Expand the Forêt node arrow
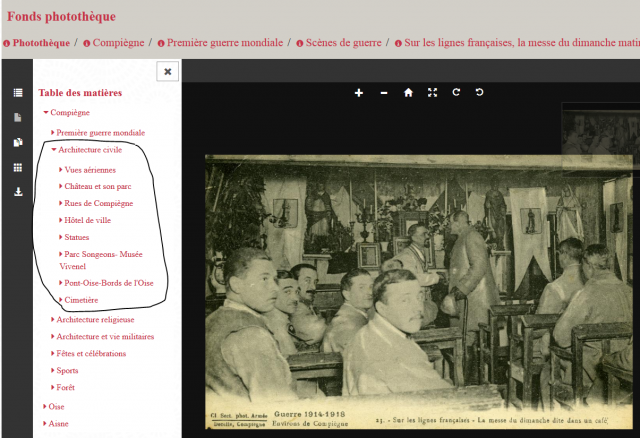The image size is (640, 438). [x=53, y=387]
